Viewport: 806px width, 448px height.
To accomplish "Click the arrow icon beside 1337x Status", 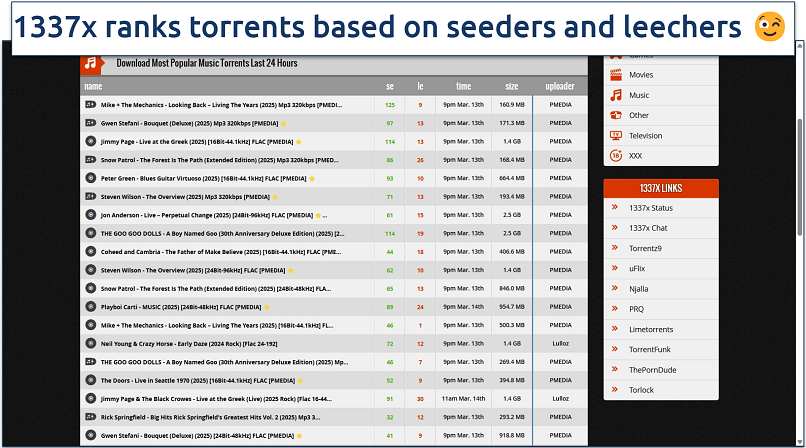I will [x=615, y=207].
